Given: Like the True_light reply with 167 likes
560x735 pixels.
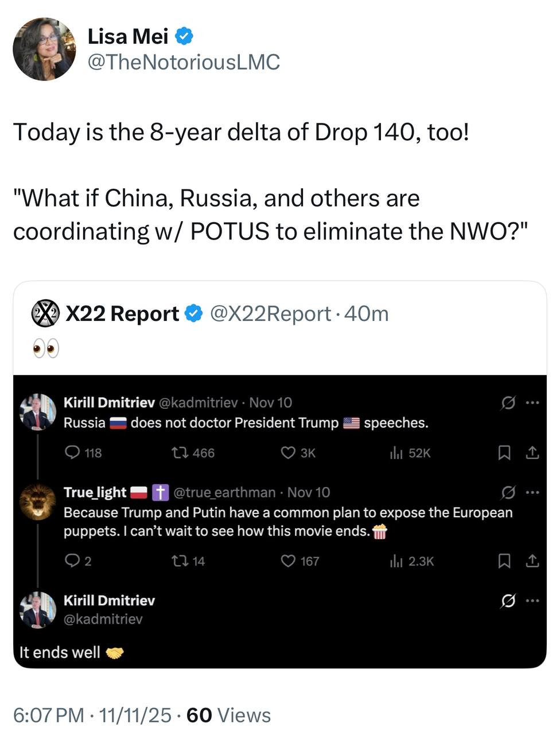Looking at the screenshot, I should pos(287,561).
